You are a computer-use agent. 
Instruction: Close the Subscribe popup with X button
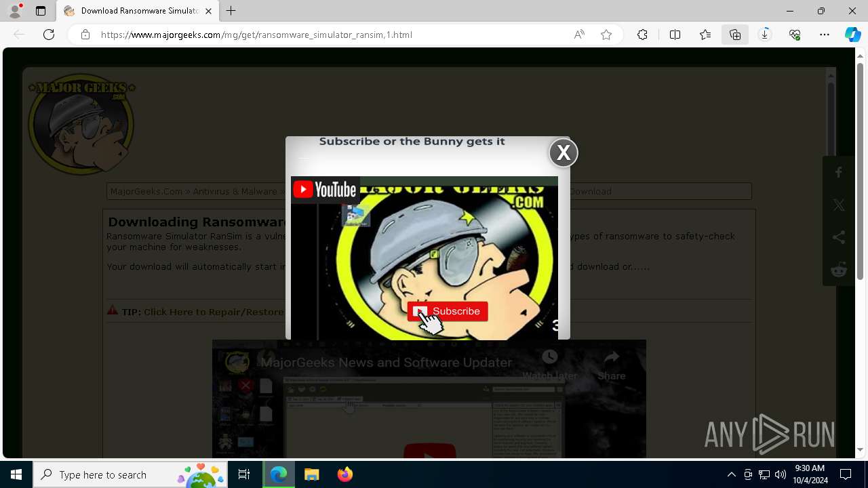[564, 153]
